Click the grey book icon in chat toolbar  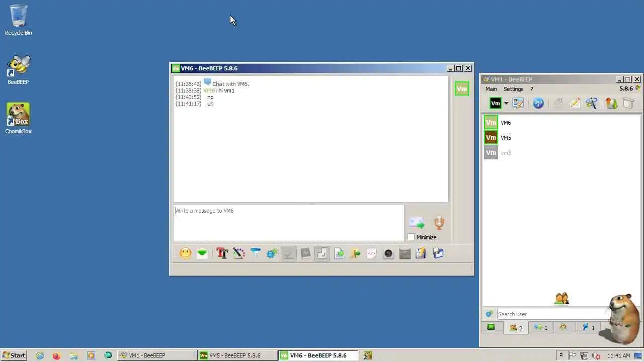pyautogui.click(x=305, y=253)
